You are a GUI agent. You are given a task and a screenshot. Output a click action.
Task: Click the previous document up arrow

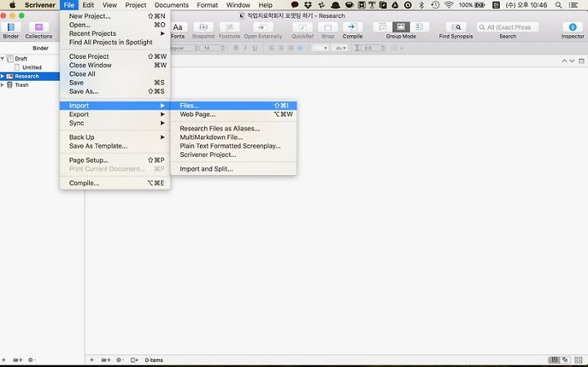564,60
